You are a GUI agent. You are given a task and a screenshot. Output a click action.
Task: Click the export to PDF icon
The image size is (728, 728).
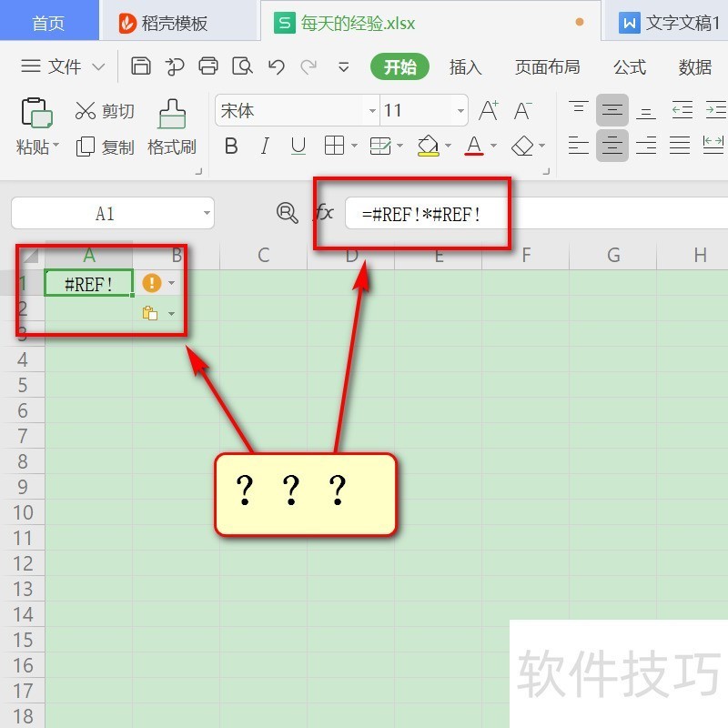point(175,66)
